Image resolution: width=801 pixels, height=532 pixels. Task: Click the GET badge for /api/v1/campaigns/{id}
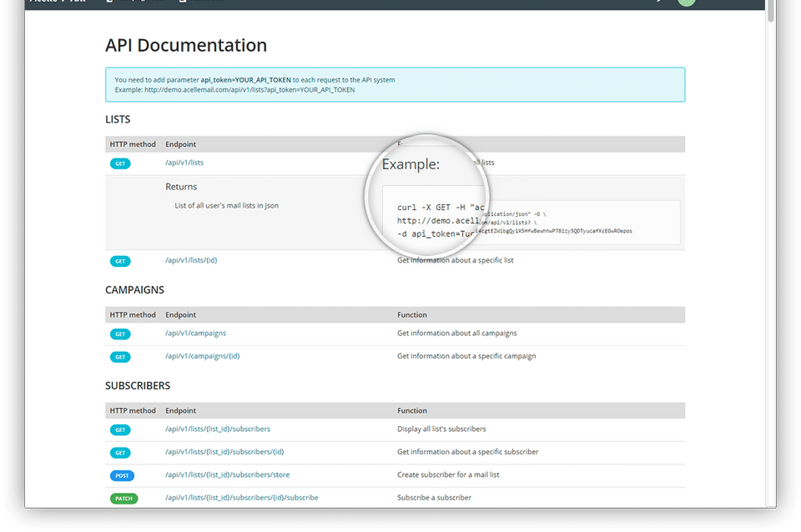point(120,357)
